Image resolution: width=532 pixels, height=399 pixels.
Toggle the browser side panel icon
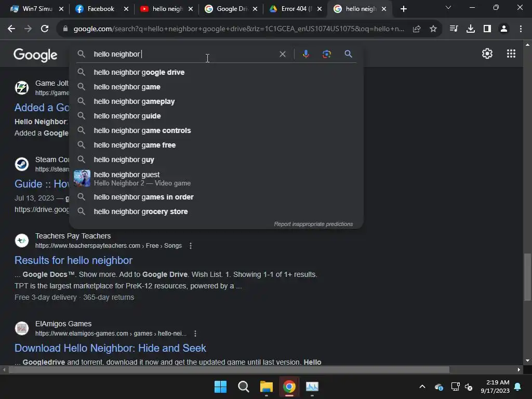tap(487, 29)
